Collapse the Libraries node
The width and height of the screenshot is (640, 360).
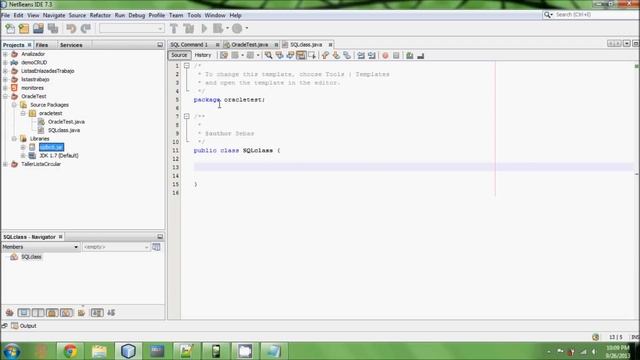point(14,139)
